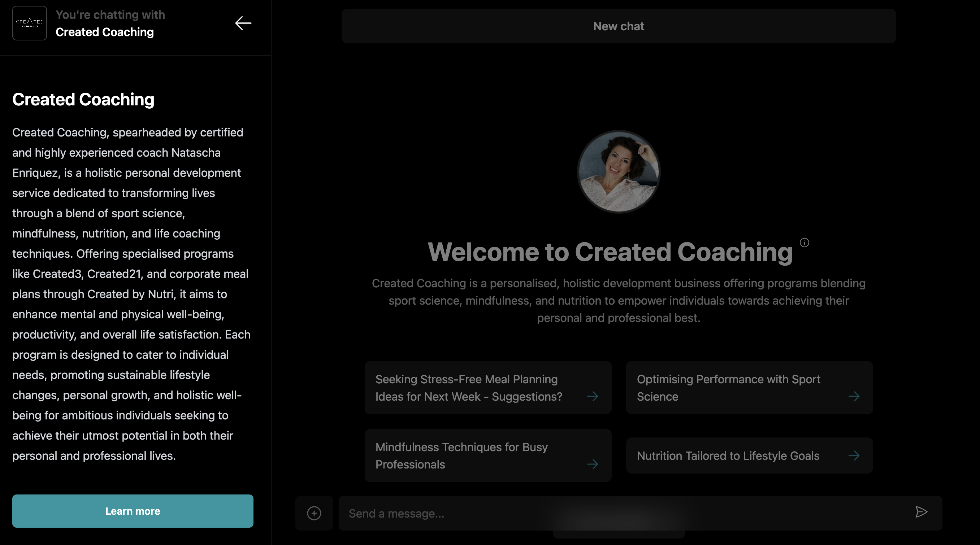Click arrow on Optimising Performance card
Screen dimensions: 980x545
click(x=854, y=396)
